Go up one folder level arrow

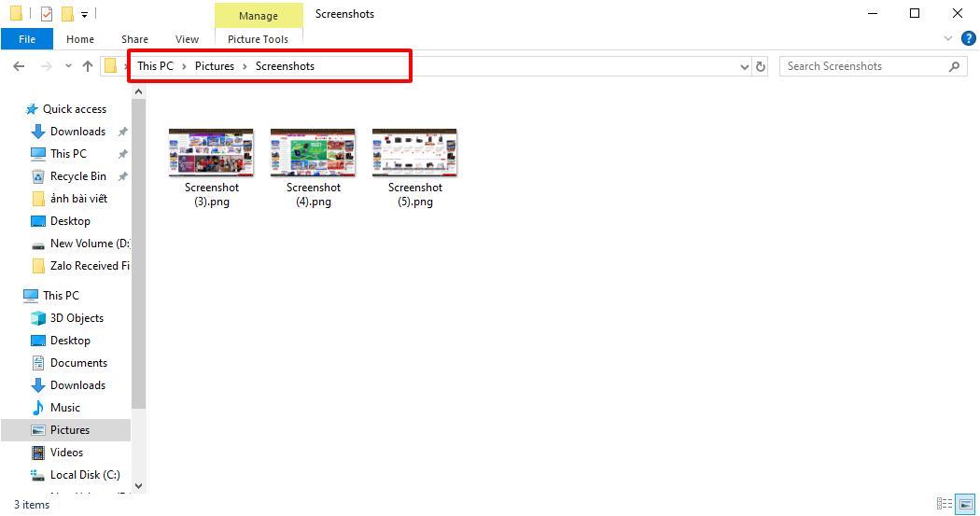coord(88,66)
